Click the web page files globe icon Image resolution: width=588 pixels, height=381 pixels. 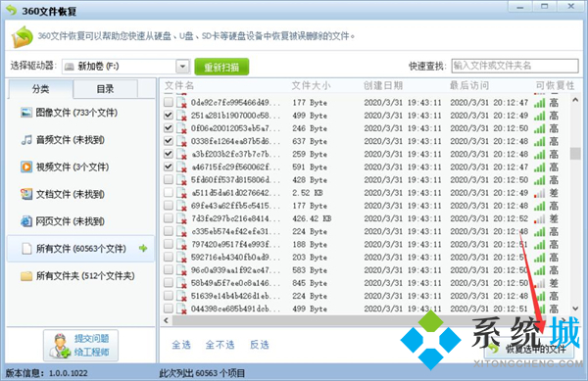coord(26,221)
